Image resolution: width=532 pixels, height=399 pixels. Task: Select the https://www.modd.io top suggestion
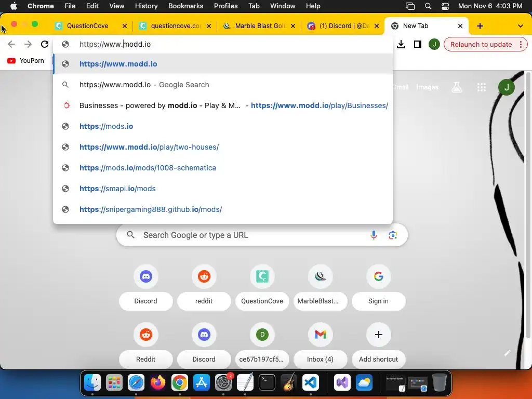pos(223,64)
